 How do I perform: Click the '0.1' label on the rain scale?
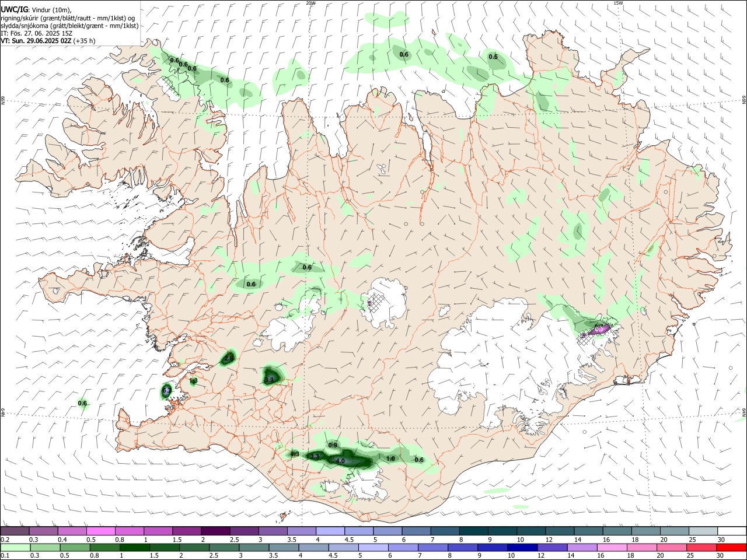(x=5, y=556)
